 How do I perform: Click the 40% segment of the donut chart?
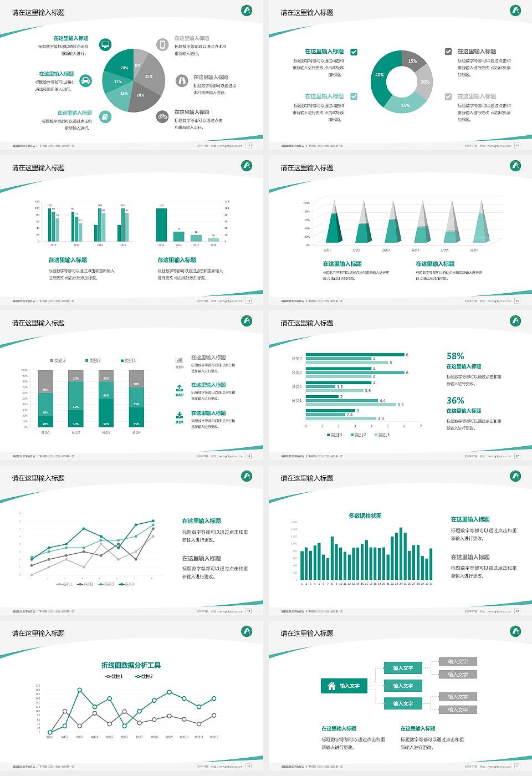click(380, 75)
